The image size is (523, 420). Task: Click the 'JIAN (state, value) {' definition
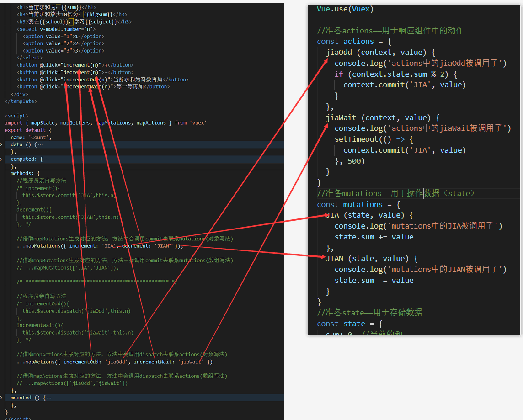pos(372,259)
